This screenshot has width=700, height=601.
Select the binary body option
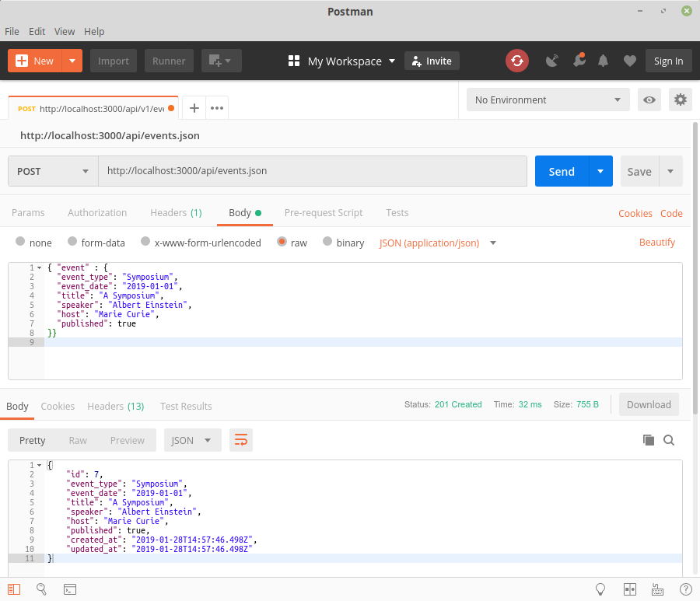pos(328,243)
